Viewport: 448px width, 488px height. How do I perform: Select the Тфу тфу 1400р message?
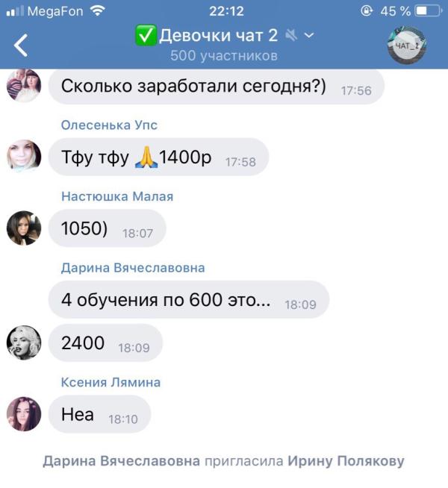click(158, 157)
